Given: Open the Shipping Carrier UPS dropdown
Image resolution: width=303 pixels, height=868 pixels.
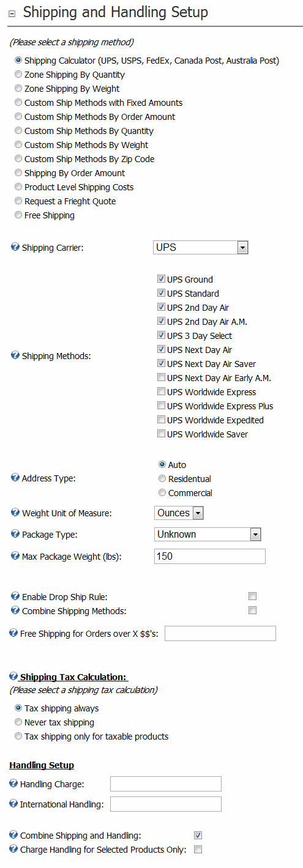Looking at the screenshot, I should coord(200,248).
